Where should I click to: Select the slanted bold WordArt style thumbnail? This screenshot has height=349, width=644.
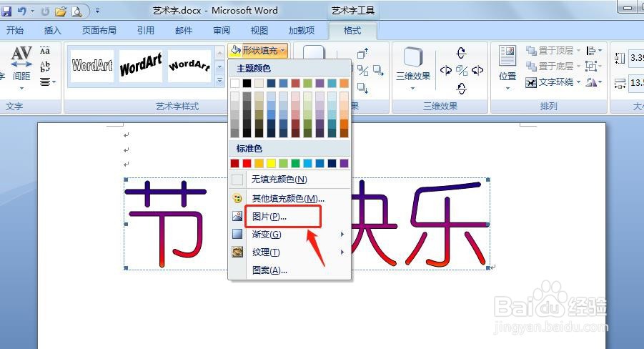point(141,66)
